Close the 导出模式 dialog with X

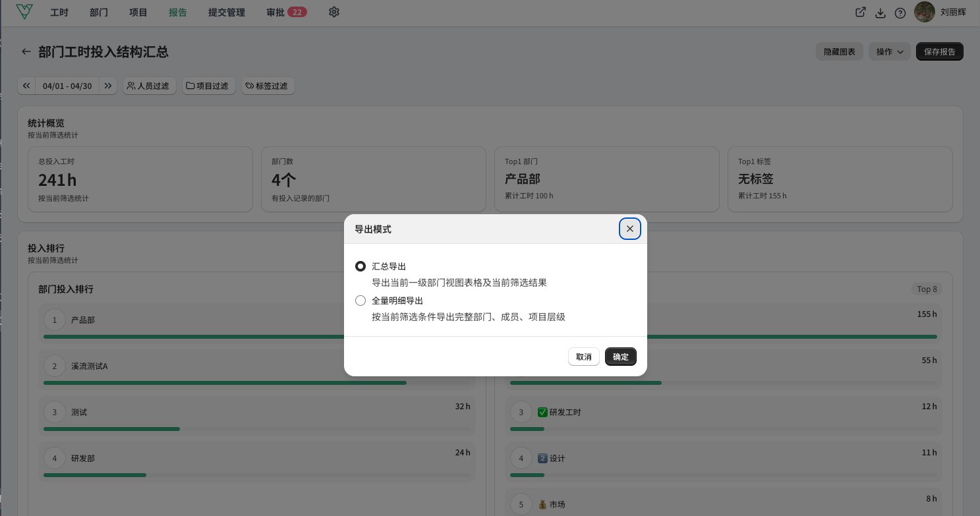tap(630, 229)
